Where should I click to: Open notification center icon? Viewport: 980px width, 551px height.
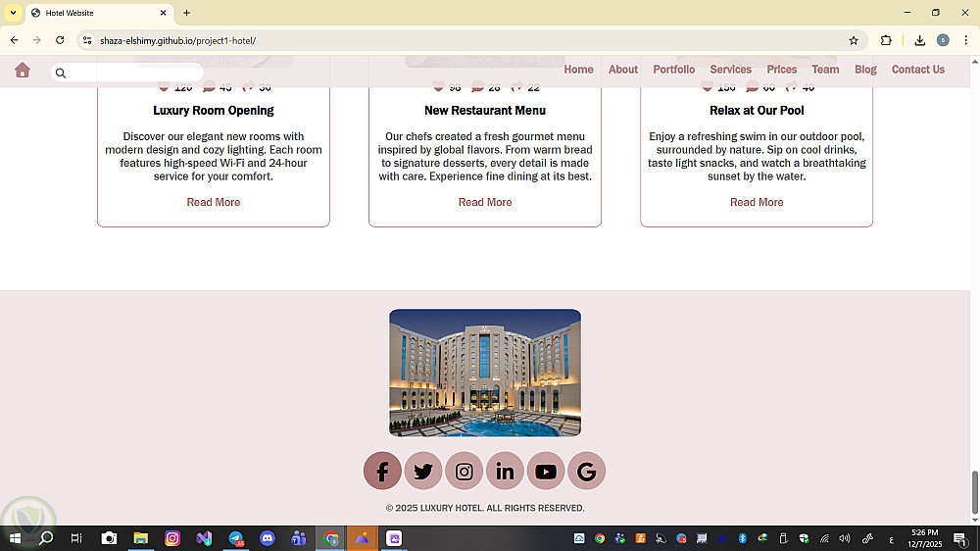pos(960,538)
